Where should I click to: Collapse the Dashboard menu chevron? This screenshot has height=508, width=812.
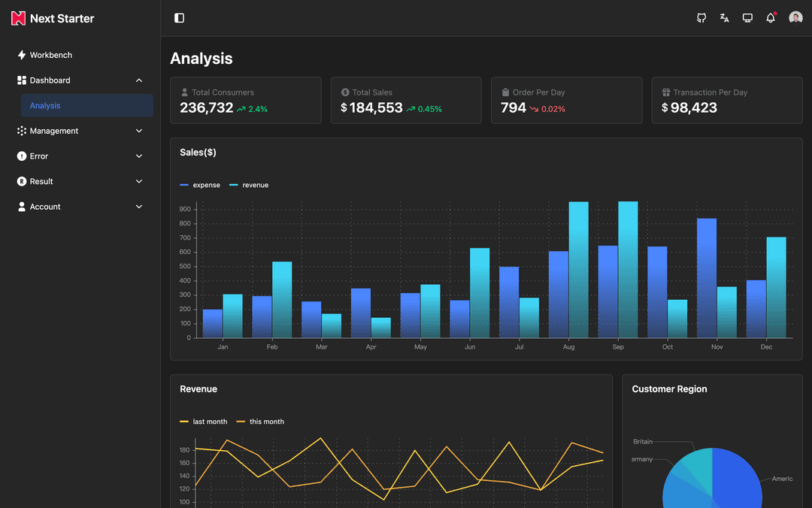tap(139, 80)
